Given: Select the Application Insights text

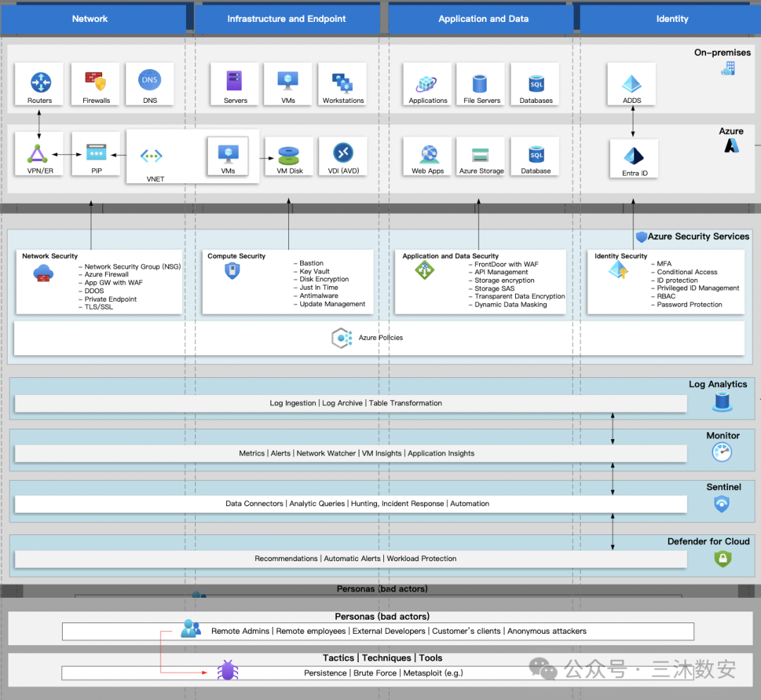Looking at the screenshot, I should pos(441,453).
